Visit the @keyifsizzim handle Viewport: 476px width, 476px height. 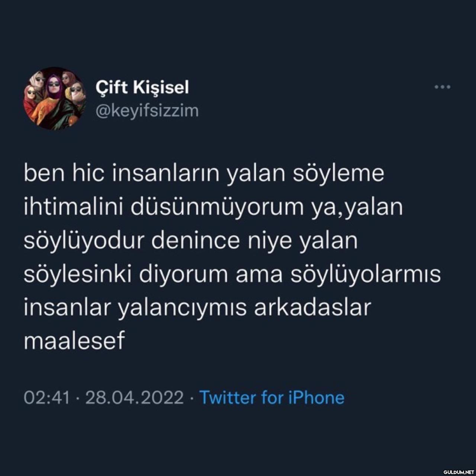point(147,110)
